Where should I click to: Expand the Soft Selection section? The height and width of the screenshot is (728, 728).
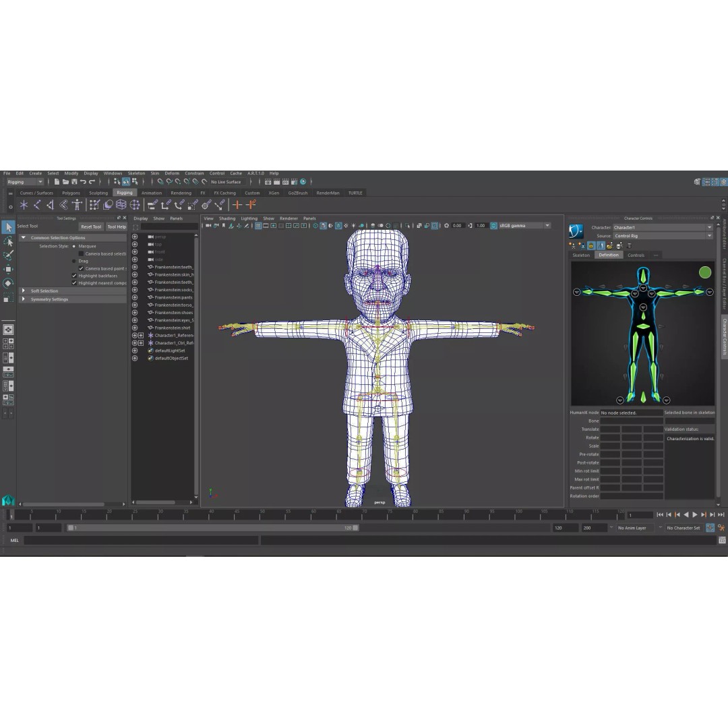[x=23, y=291]
